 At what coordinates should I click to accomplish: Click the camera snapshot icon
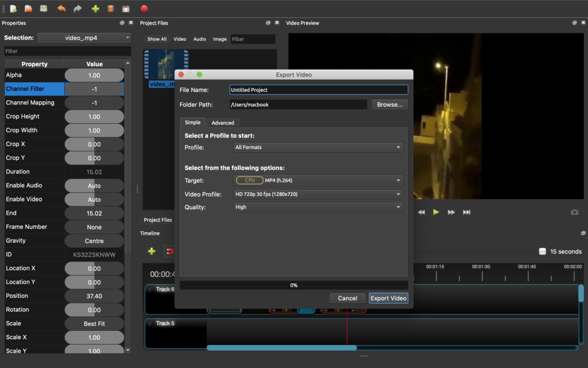click(574, 212)
